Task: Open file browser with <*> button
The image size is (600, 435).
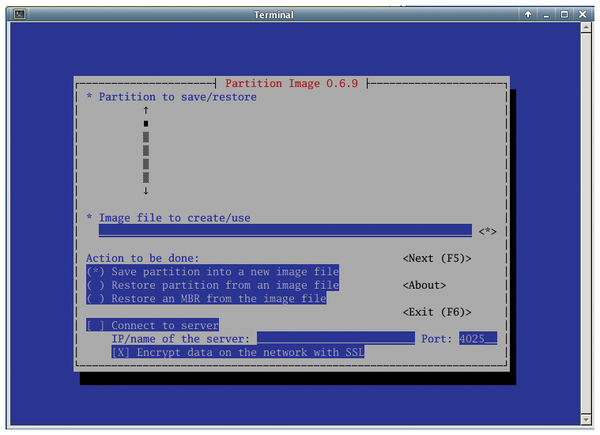Action: pyautogui.click(x=488, y=231)
